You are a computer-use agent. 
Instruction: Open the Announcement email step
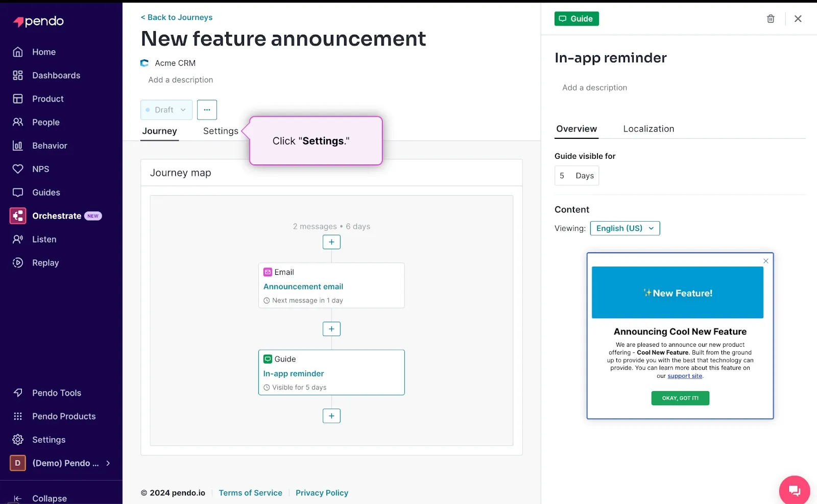331,285
